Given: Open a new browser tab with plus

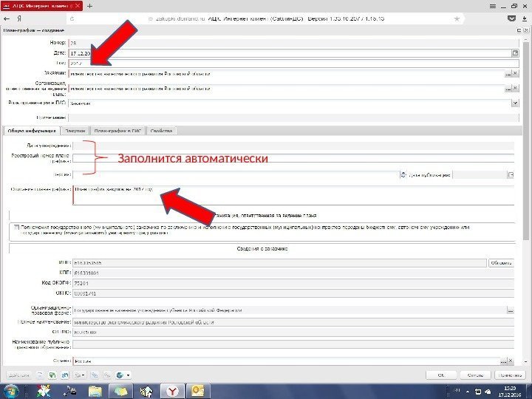Looking at the screenshot, I should pos(89,6).
